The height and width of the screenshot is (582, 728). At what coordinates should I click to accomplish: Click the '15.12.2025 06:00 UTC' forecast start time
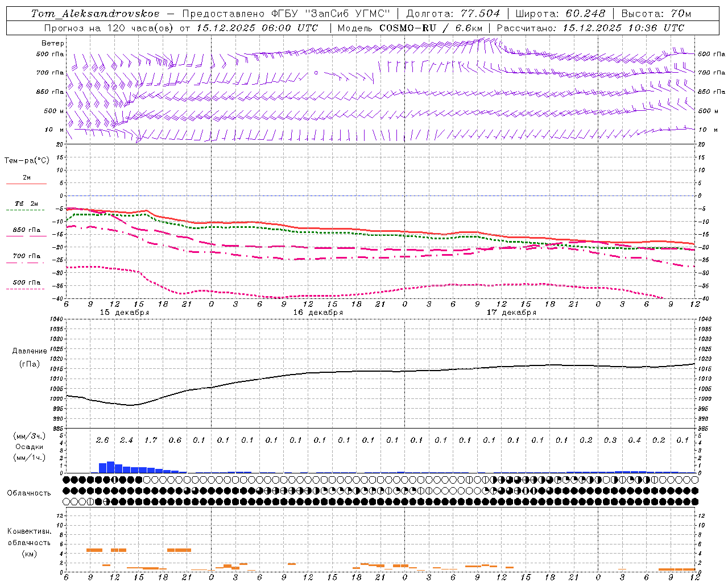(257, 28)
